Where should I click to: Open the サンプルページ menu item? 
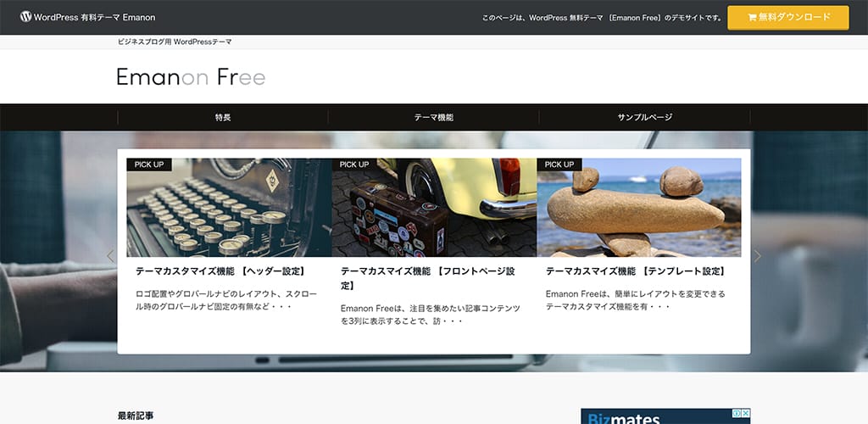(644, 117)
